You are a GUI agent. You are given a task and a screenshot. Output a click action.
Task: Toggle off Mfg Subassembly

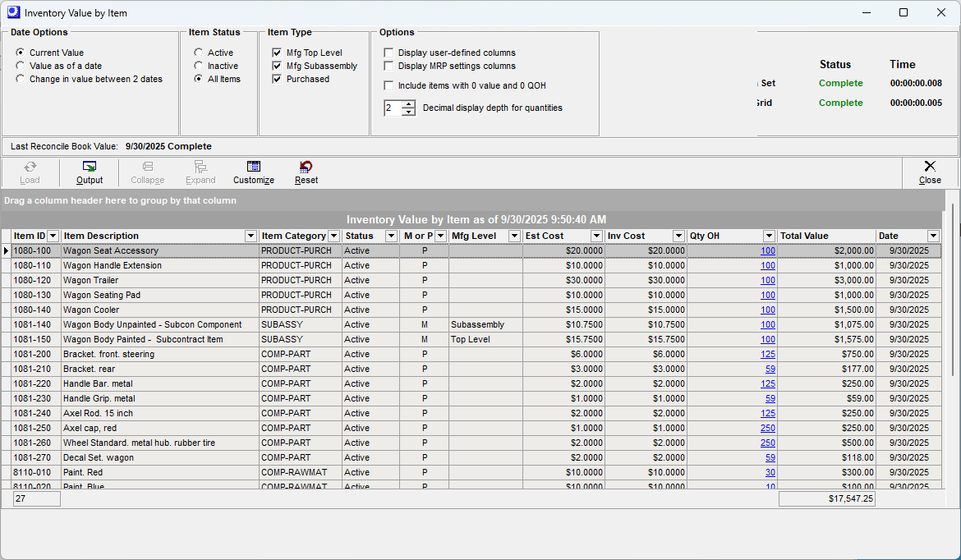pos(277,66)
